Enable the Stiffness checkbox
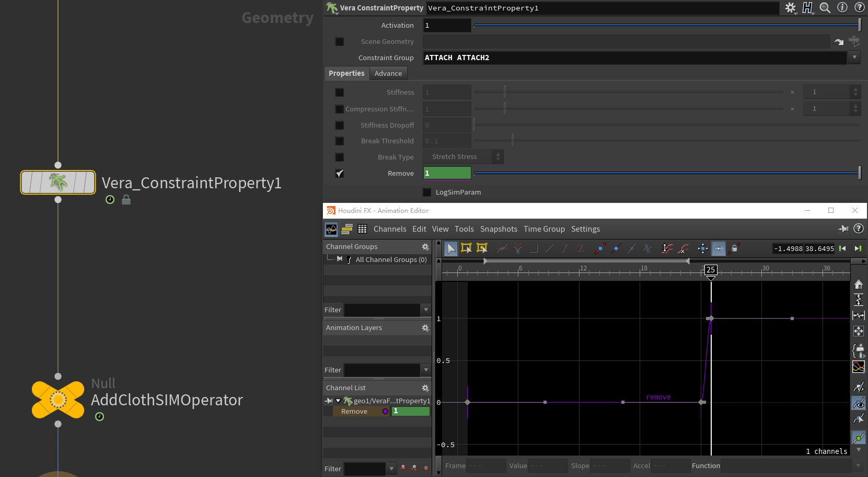 (x=340, y=93)
